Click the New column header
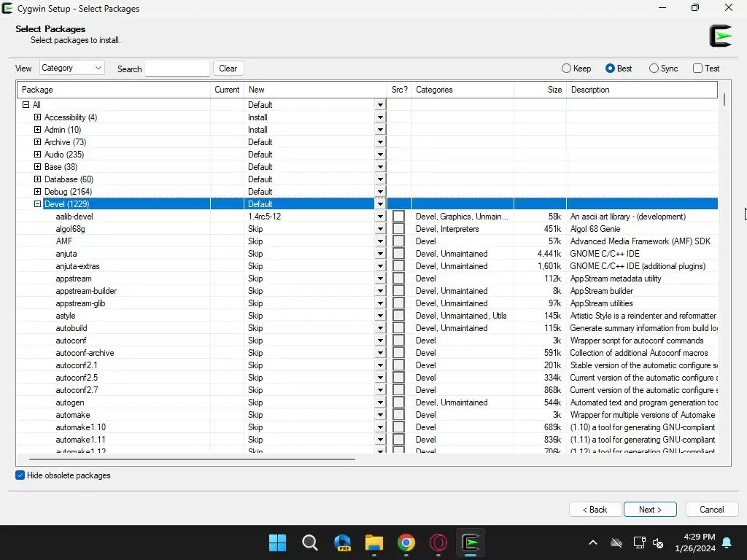Screen dimensions: 747x560 click(315, 90)
